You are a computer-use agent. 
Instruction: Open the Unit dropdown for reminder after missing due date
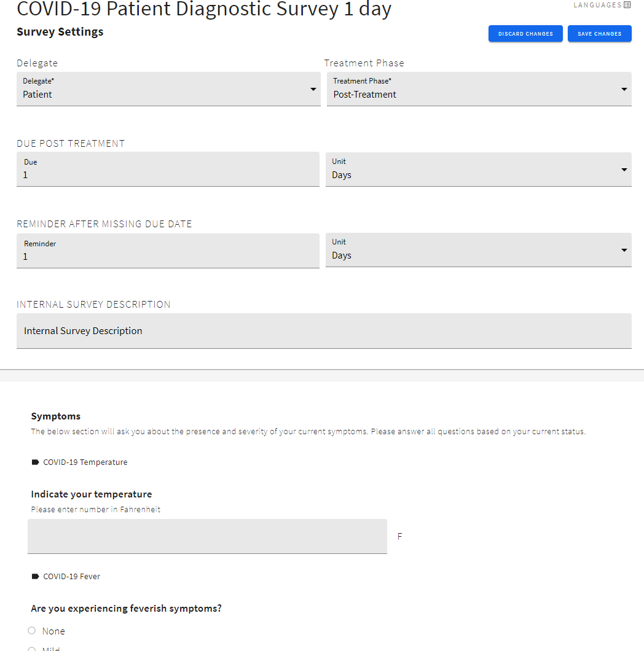point(478,250)
